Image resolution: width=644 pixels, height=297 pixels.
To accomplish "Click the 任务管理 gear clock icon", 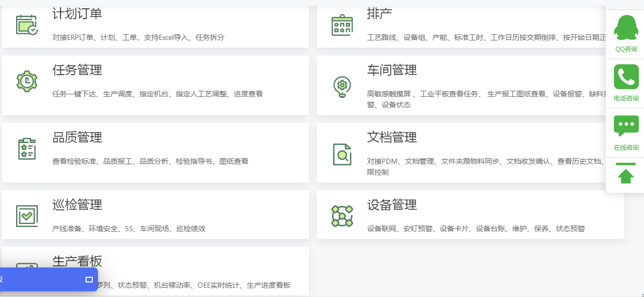I will [x=26, y=81].
